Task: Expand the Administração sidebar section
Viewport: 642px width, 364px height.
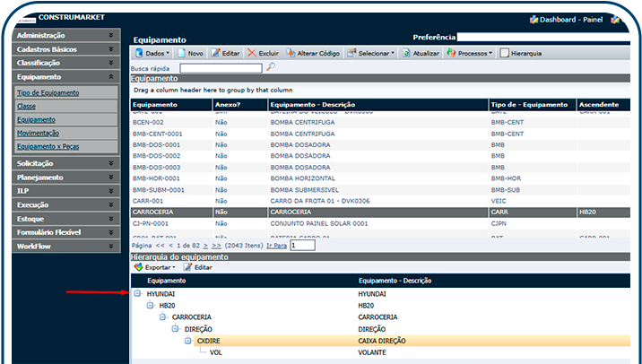Action: click(65, 35)
